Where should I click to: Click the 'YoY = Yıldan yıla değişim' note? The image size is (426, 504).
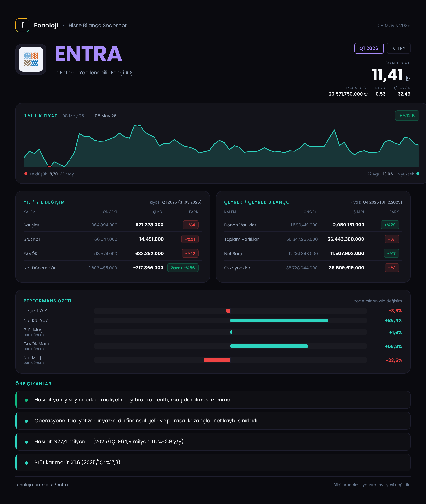(378, 301)
